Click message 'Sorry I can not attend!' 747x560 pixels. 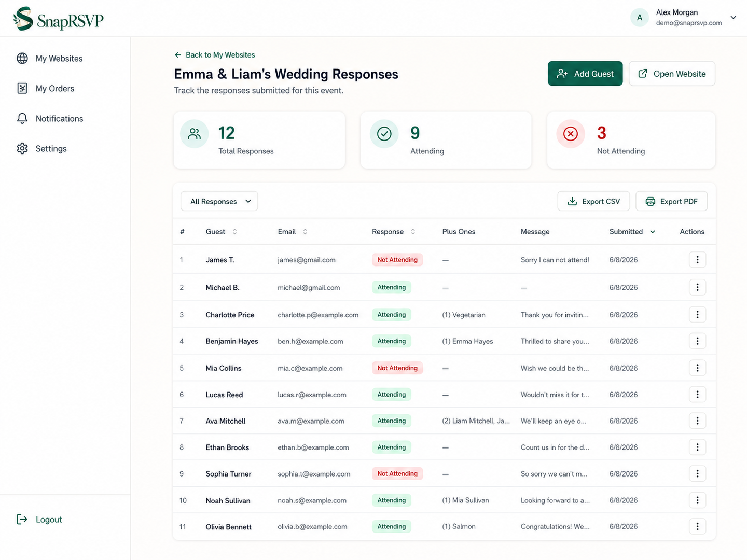point(555,260)
